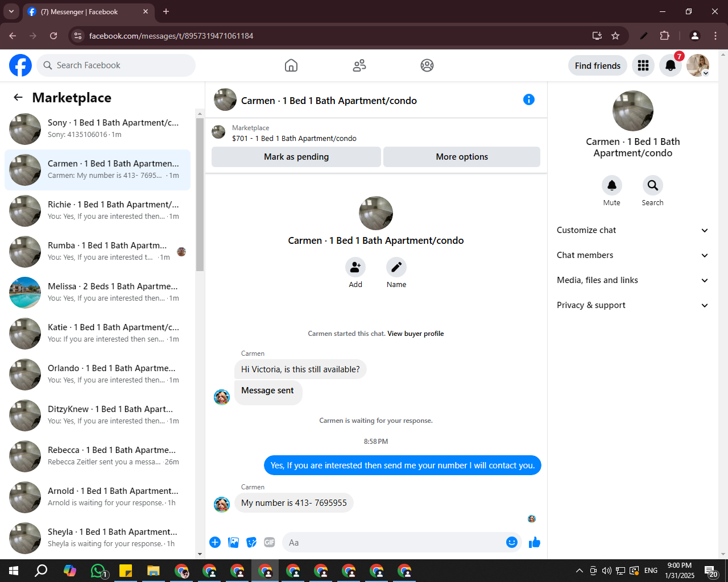This screenshot has height=582, width=728.
Task: Open Sheyla conversation in list
Action: pyautogui.click(x=97, y=538)
